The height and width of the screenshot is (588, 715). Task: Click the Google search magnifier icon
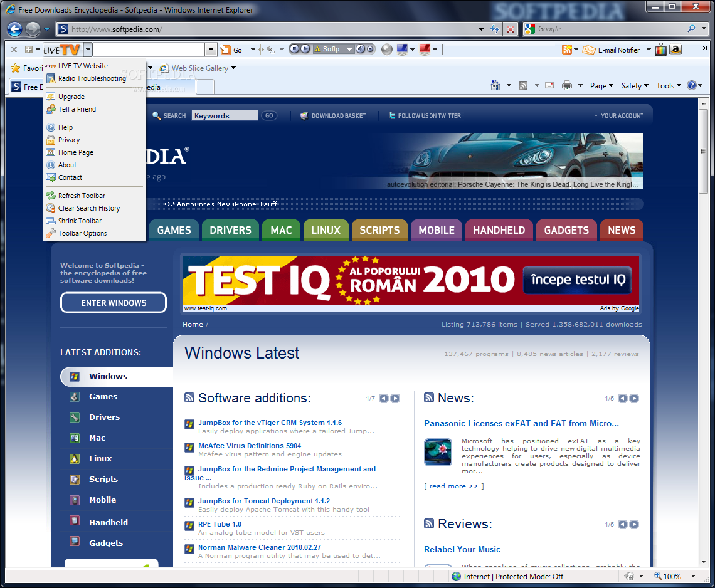pyautogui.click(x=692, y=29)
